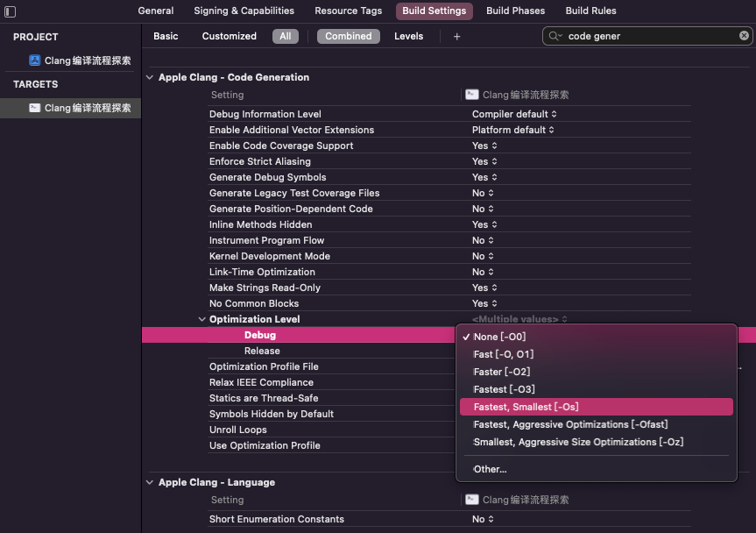
Task: Click the target icon in Code Generation header
Action: (x=471, y=95)
